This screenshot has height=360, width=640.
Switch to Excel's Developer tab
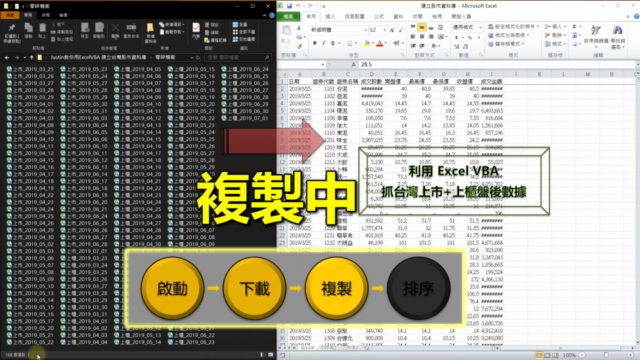461,17
